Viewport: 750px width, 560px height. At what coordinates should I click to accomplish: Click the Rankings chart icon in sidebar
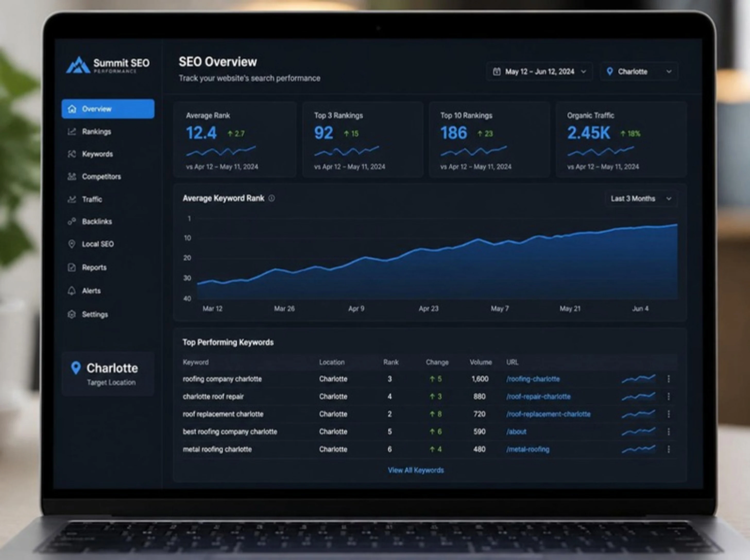point(72,132)
